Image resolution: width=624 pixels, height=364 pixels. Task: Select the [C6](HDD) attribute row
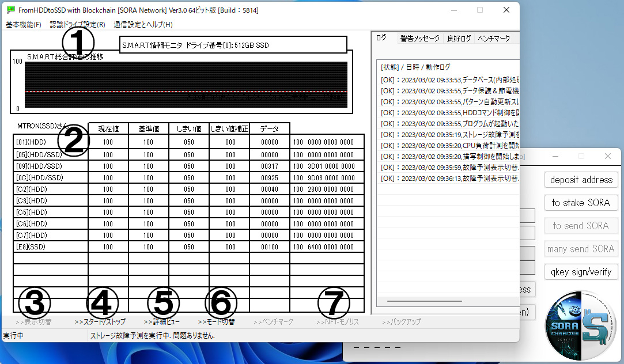click(188, 223)
